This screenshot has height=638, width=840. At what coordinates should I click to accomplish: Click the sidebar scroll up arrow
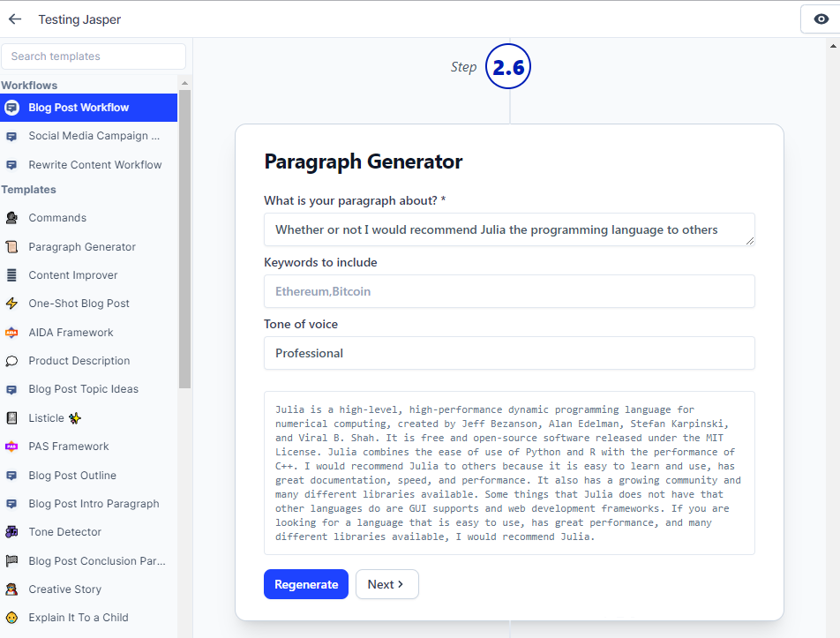[x=184, y=83]
